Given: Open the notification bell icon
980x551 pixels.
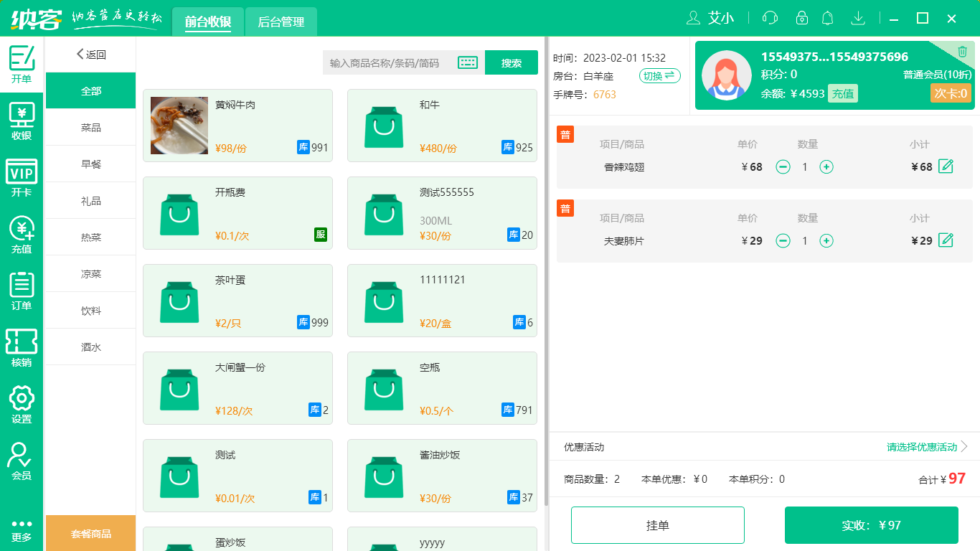Looking at the screenshot, I should [x=827, y=18].
